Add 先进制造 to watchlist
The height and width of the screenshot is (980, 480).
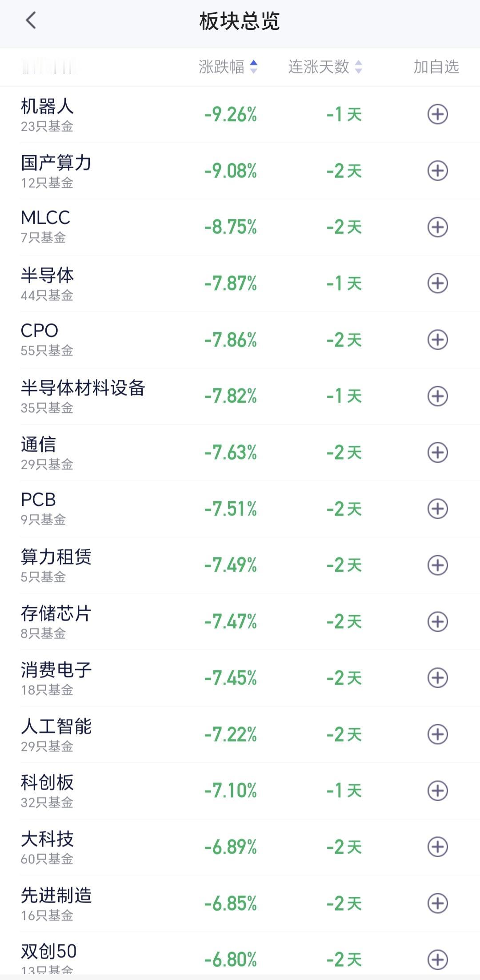pos(437,903)
